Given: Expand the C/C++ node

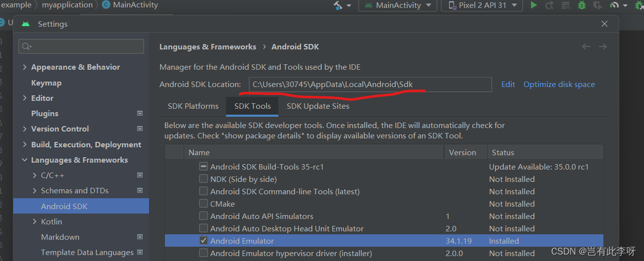Looking at the screenshot, I should (x=35, y=175).
